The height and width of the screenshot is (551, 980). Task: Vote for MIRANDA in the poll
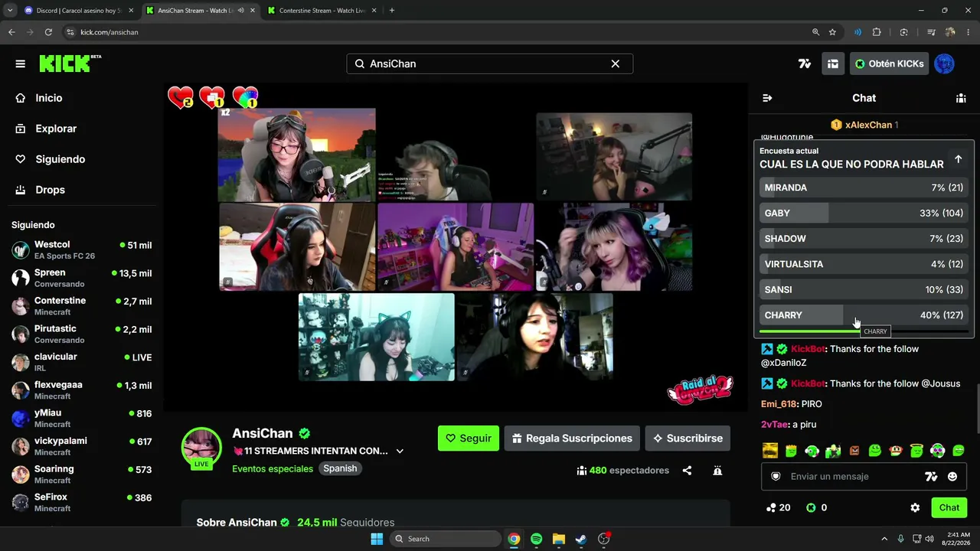click(x=864, y=187)
